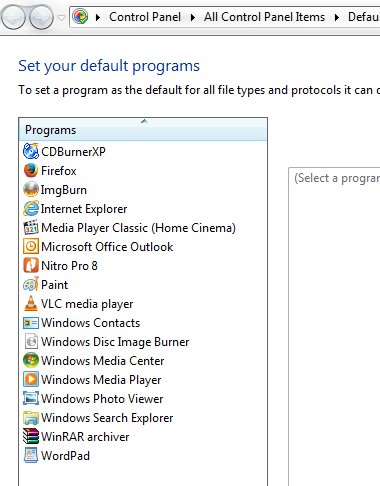
Task: Click the WinRAR archiver books icon
Action: (31, 436)
